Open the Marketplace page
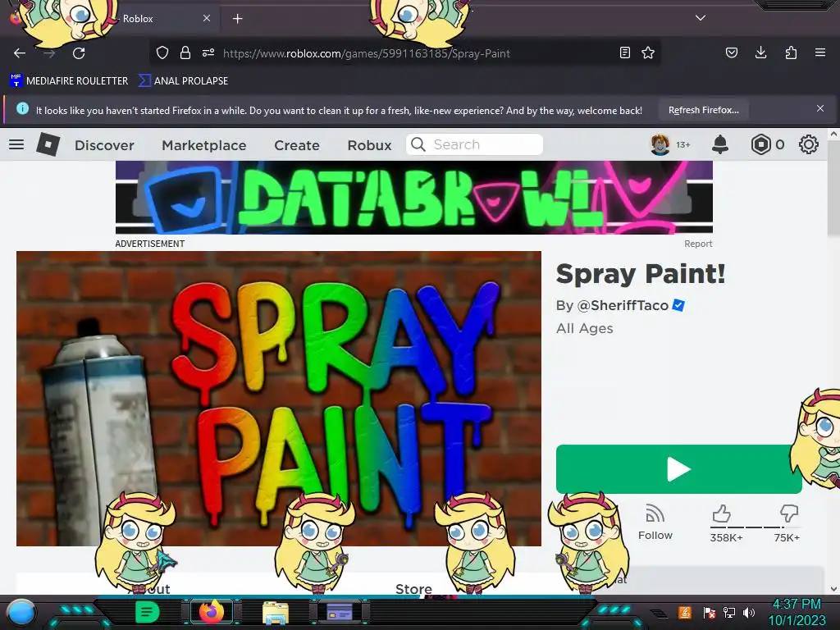Viewport: 840px width, 630px height. 204,145
